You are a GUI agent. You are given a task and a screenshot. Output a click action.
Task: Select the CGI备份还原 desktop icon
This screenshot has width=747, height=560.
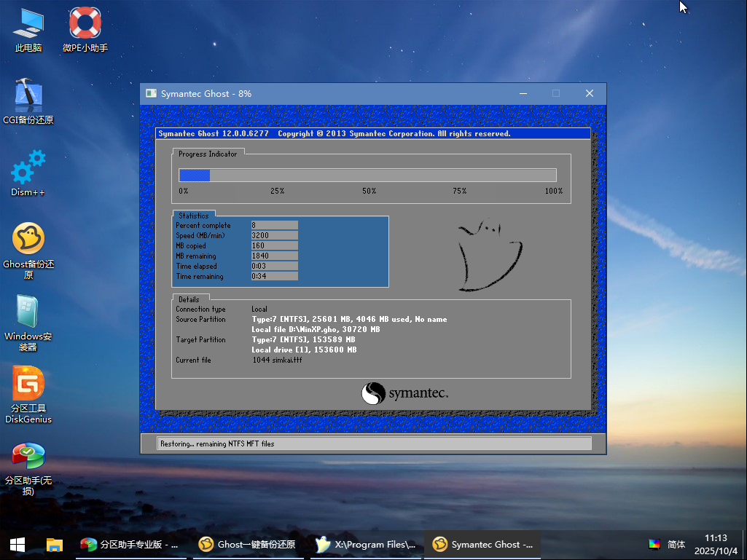28,101
